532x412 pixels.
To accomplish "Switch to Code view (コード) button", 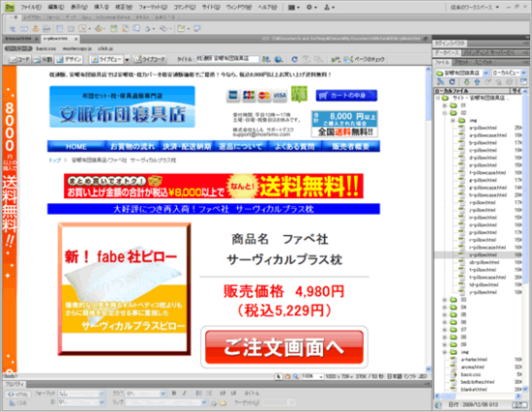I will [x=20, y=59].
